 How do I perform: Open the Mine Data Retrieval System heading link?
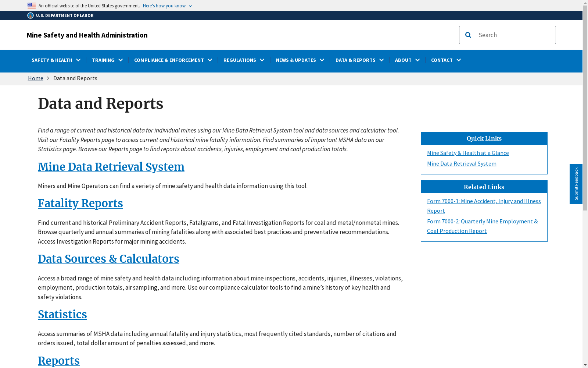[x=111, y=167]
